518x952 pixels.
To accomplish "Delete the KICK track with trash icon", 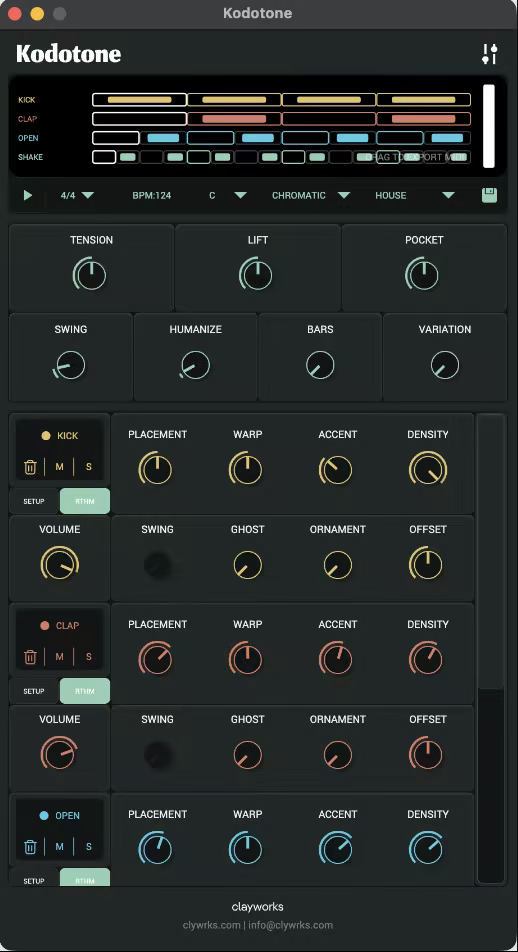I will point(30,467).
